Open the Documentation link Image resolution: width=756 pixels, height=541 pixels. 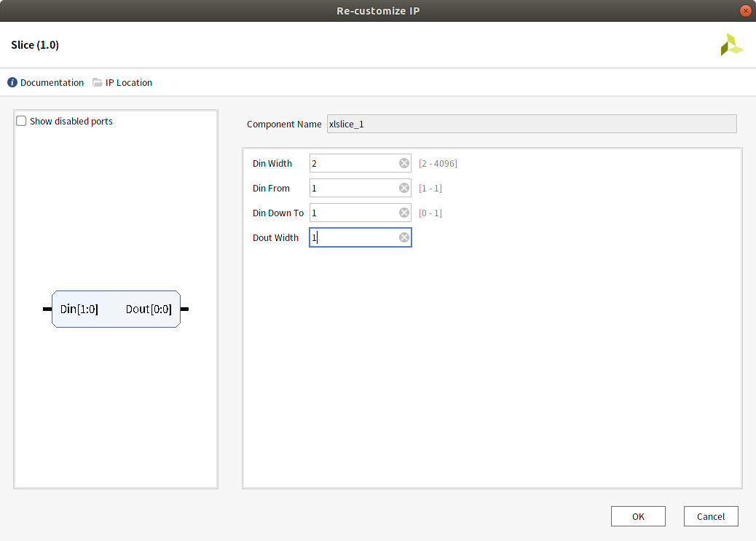click(x=52, y=82)
